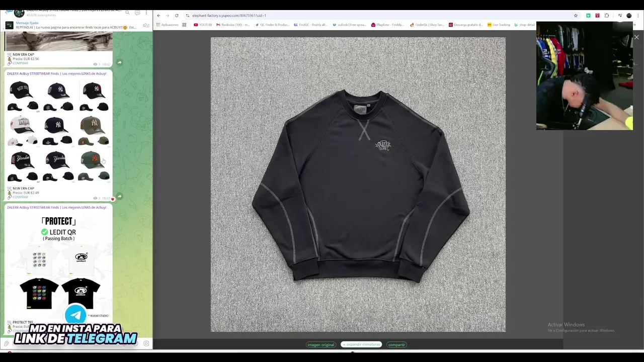Open the uufinds bookmark

point(350,25)
